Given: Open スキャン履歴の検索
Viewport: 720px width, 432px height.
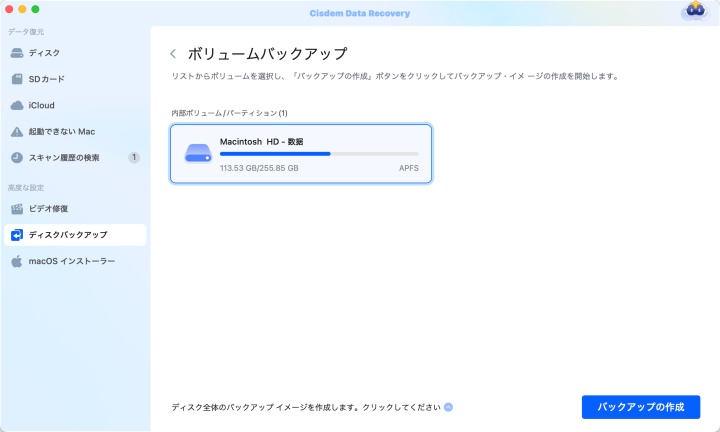Looking at the screenshot, I should point(75,157).
